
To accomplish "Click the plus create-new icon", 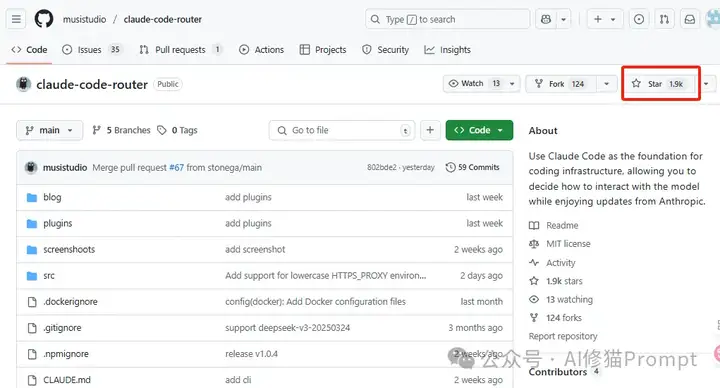I will coord(597,19).
